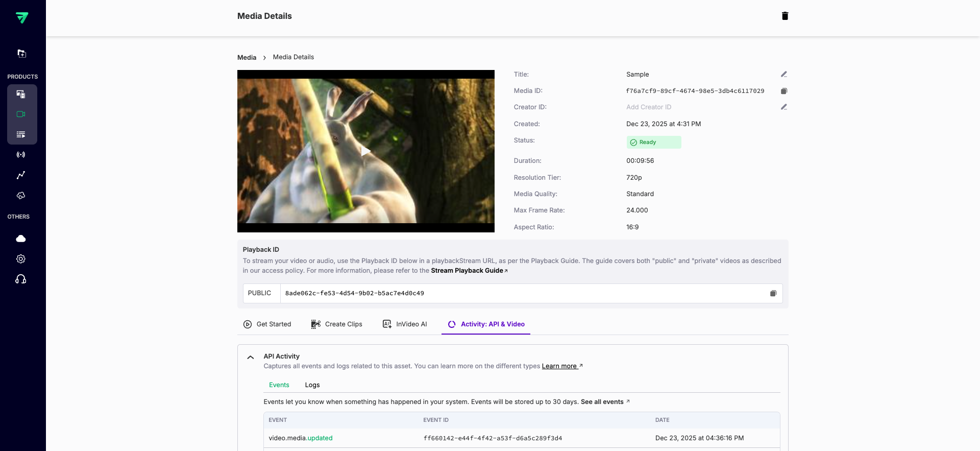Click the EVENT ID column header
Viewport: 980px width, 451px height.
point(436,420)
